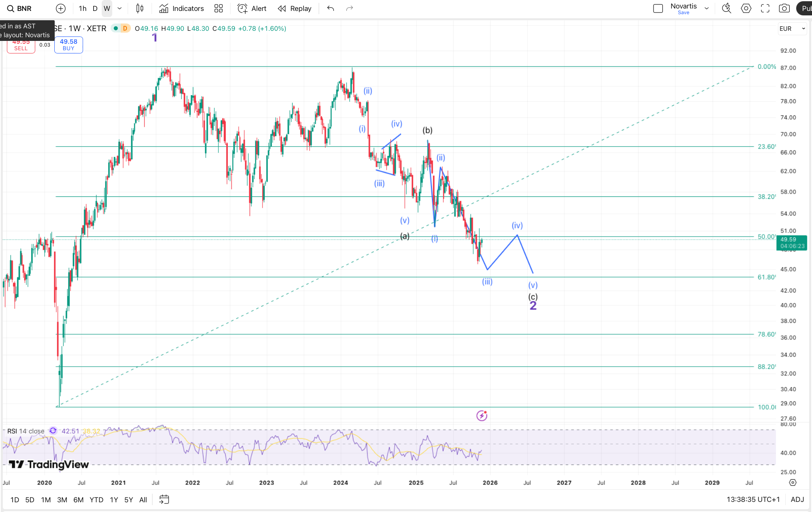The image size is (812, 512).
Task: Open the Indicators dialog
Action: (x=181, y=9)
